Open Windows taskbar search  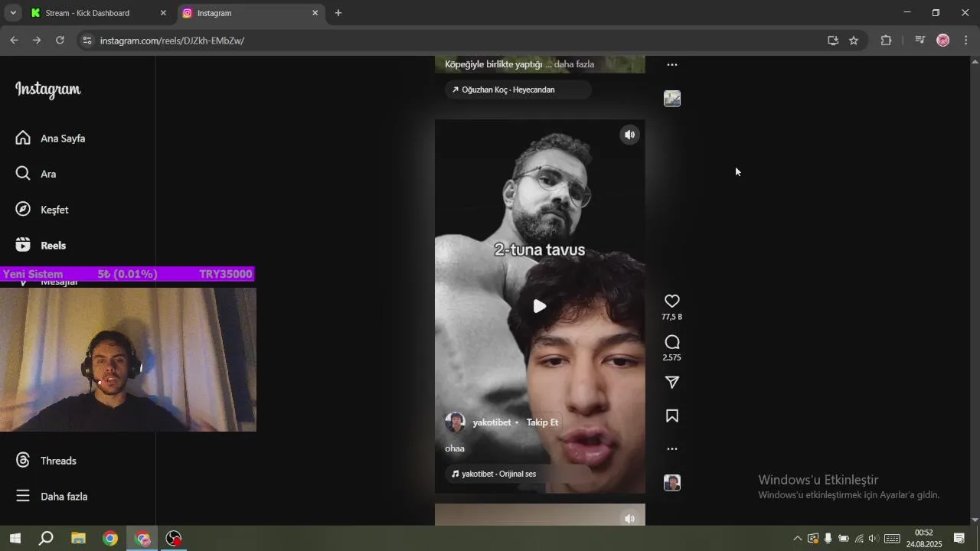tap(46, 539)
